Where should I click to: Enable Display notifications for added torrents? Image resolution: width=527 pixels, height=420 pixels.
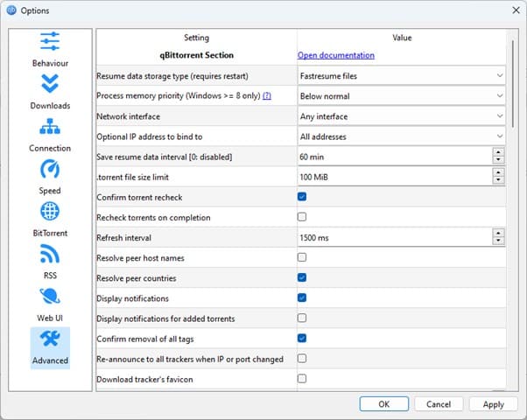pos(302,318)
